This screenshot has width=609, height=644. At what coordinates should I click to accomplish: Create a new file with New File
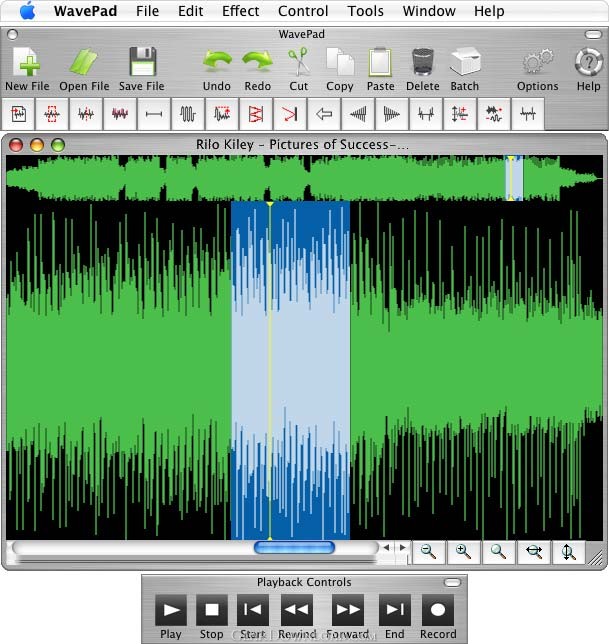[x=27, y=69]
